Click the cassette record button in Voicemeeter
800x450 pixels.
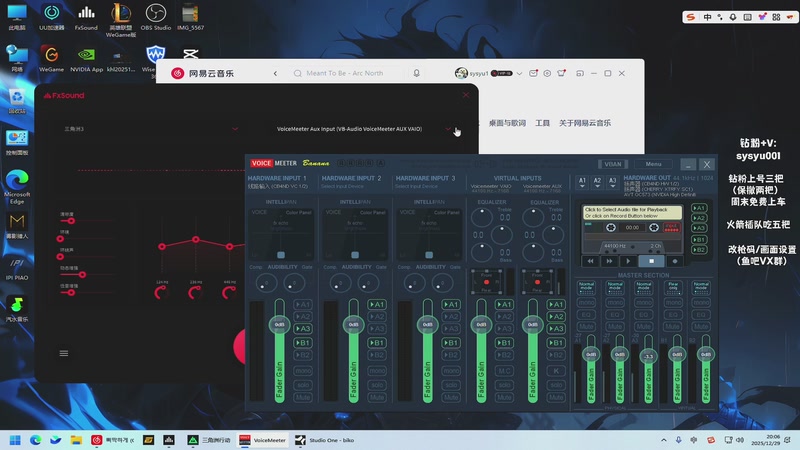coord(674,261)
